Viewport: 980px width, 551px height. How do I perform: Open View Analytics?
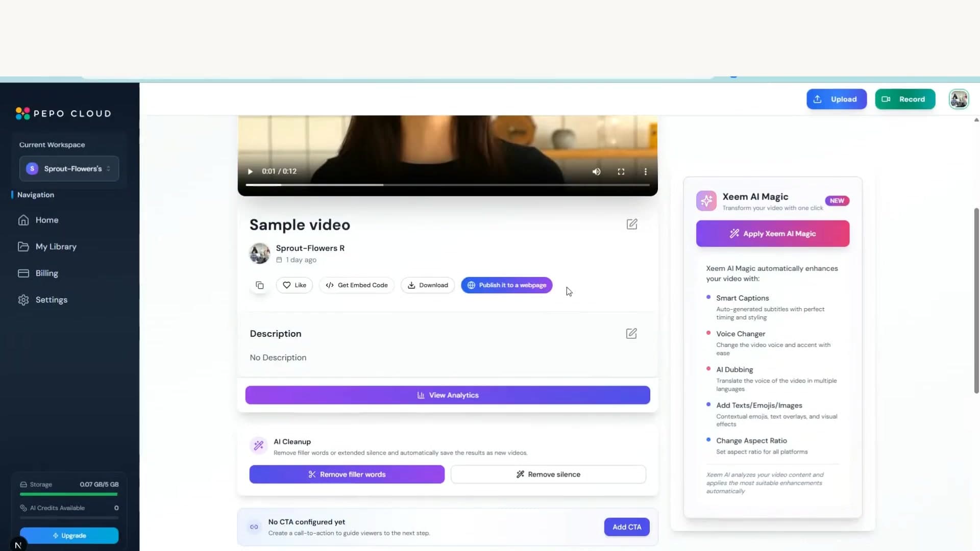pyautogui.click(x=448, y=395)
